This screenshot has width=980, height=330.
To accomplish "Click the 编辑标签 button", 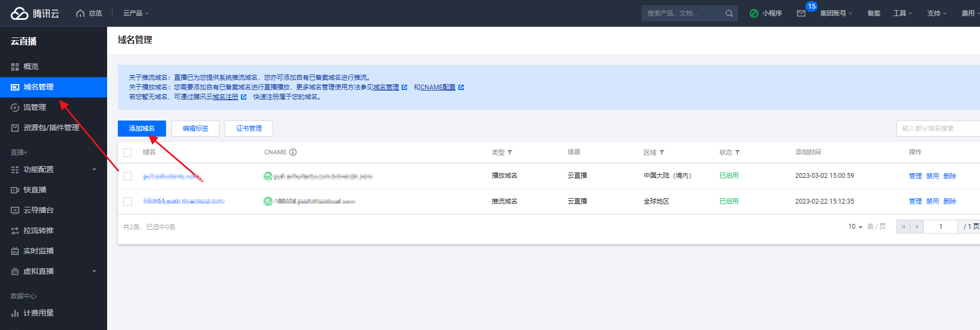I will [x=195, y=129].
